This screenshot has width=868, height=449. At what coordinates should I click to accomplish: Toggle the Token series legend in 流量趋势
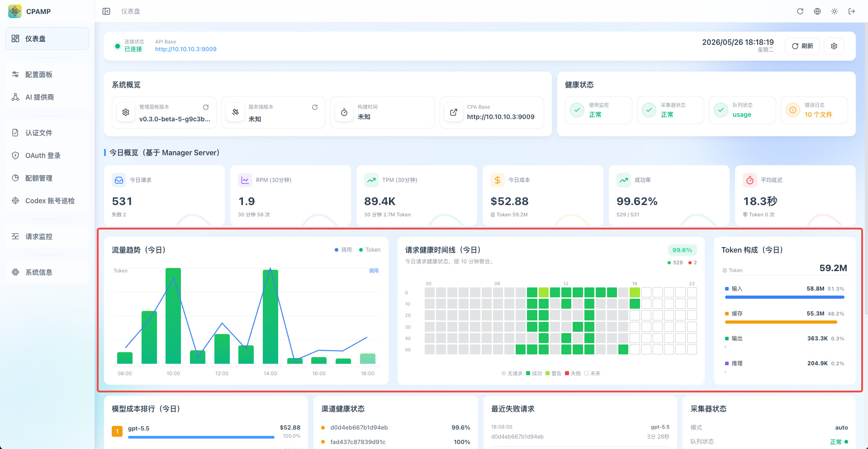pos(370,250)
